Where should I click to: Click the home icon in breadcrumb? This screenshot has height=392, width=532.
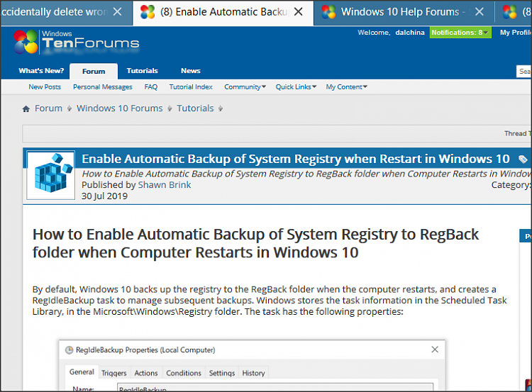coord(26,109)
